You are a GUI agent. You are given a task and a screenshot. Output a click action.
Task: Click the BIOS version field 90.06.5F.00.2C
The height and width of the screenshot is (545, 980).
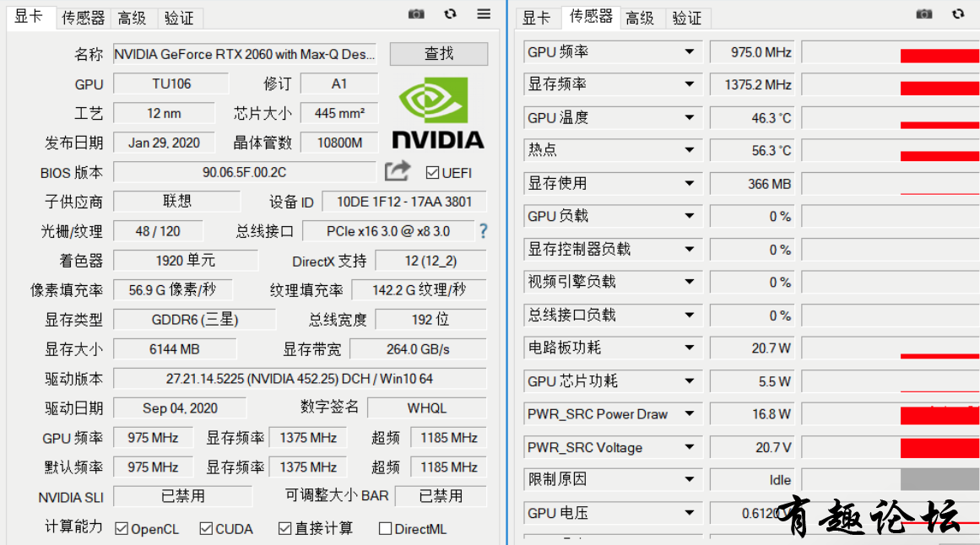245,172
